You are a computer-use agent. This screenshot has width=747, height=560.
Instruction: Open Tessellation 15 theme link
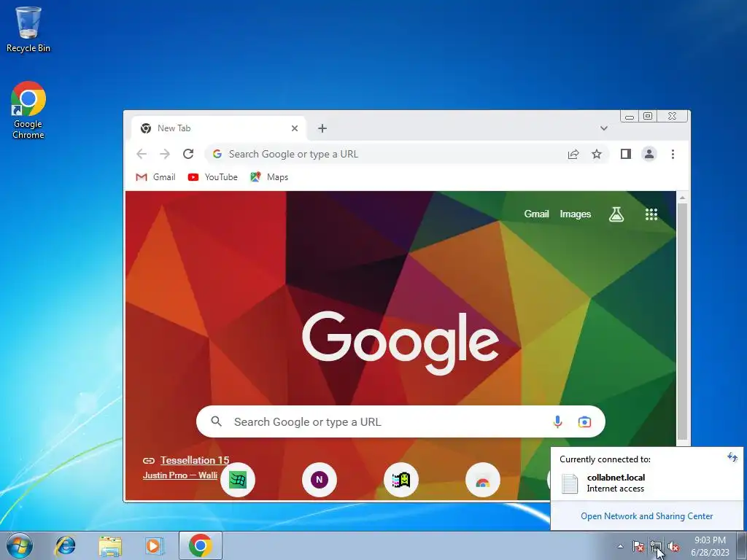point(195,460)
